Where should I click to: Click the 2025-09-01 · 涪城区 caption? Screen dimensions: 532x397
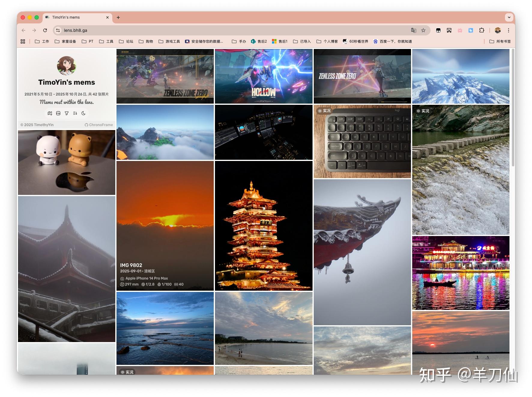pyautogui.click(x=138, y=271)
